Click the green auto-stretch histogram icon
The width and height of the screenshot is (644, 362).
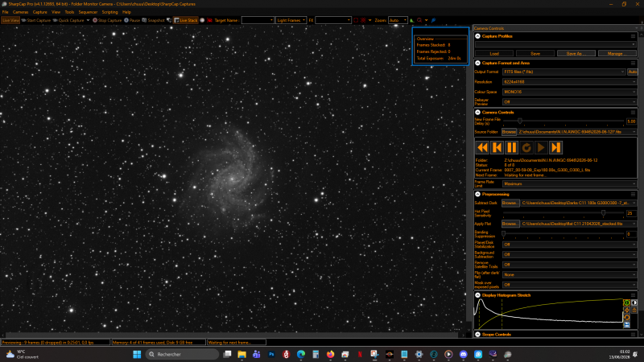coord(627,303)
